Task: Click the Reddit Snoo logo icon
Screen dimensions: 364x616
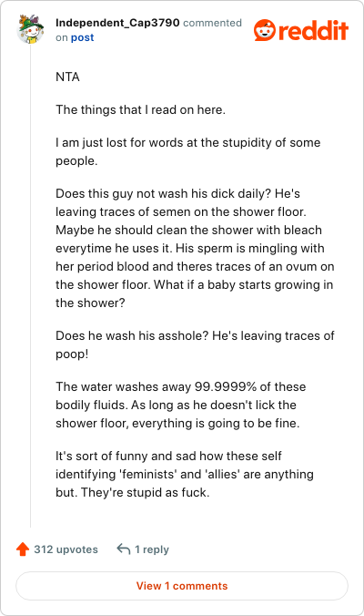Action: pos(265,30)
